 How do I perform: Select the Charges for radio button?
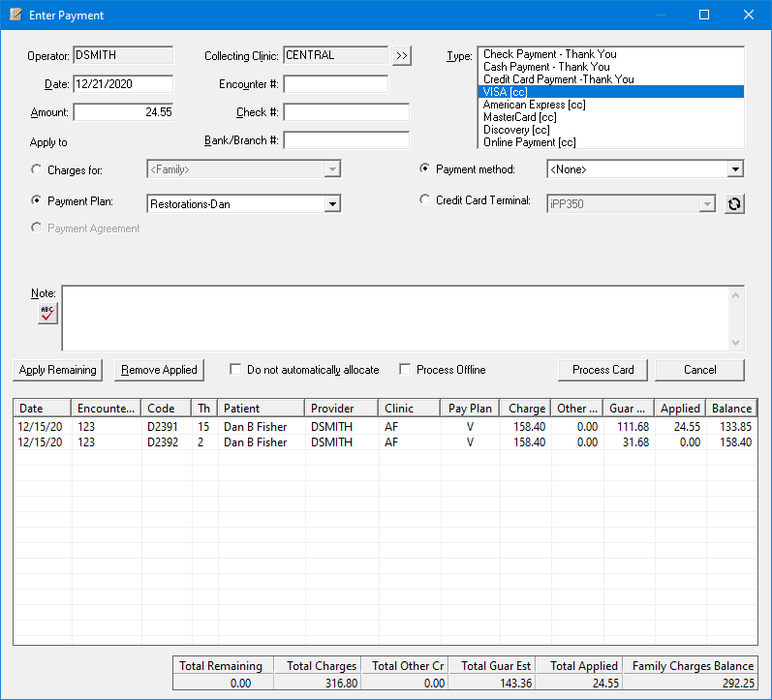(37, 169)
